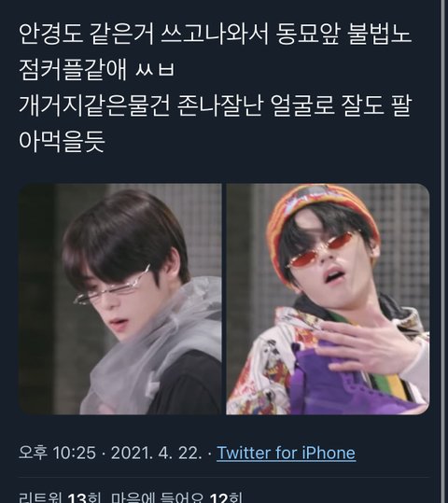Click the tweet date "2021. 4. 22."

coord(157,453)
